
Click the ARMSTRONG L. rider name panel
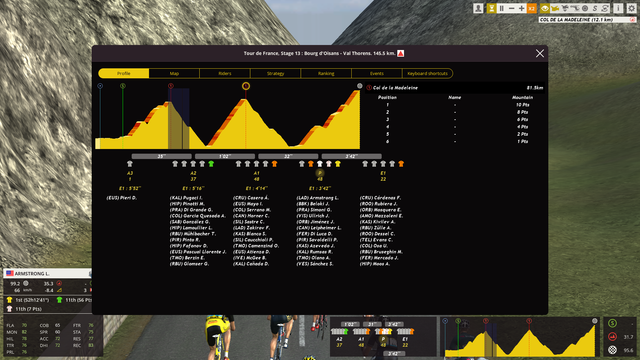48,273
